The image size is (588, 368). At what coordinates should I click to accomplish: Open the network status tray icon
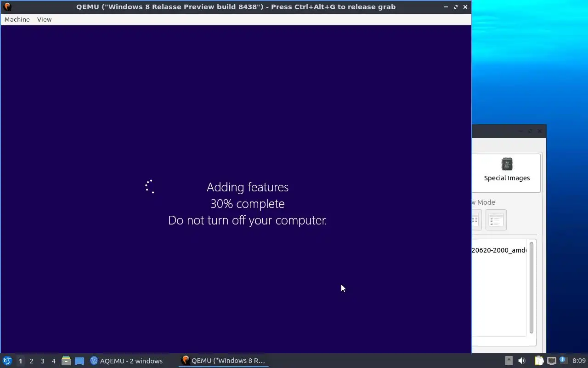[x=552, y=361]
